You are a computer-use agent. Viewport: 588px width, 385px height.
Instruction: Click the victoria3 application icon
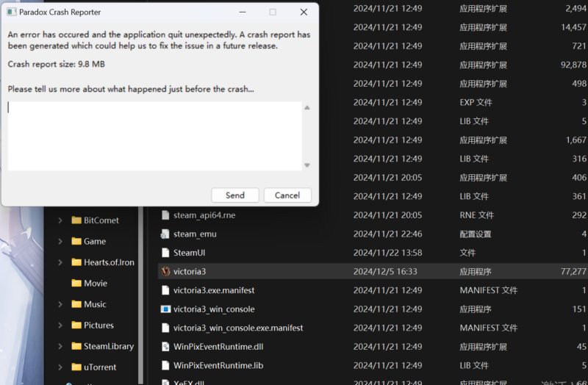[x=165, y=271]
